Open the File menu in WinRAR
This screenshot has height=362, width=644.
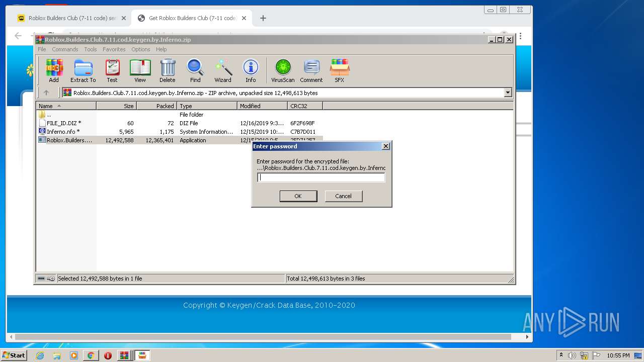tap(42, 49)
